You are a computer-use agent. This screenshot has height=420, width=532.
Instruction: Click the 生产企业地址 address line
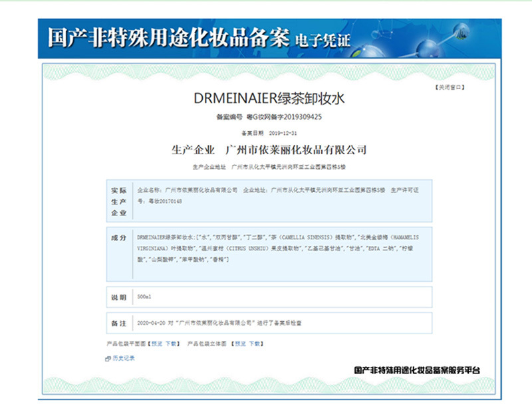point(269,167)
